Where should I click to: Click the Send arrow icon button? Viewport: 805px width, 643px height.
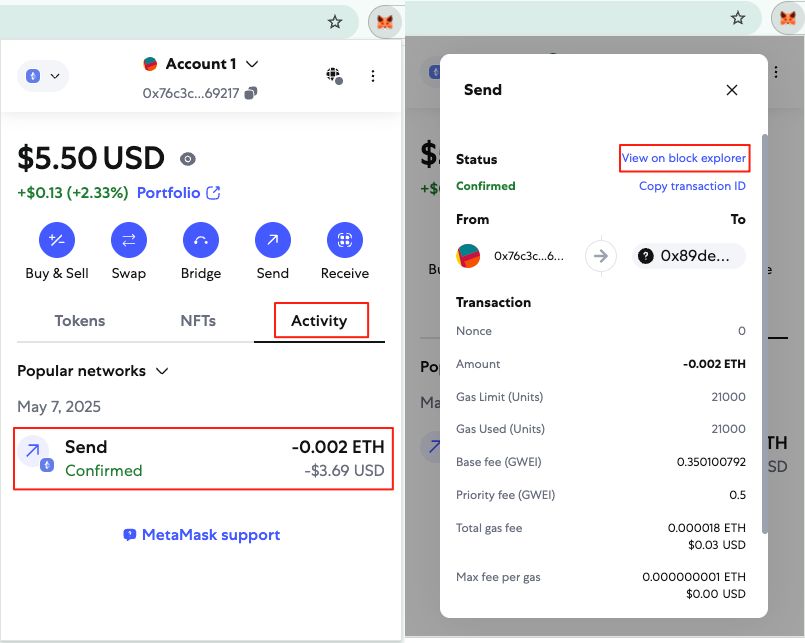tap(272, 240)
